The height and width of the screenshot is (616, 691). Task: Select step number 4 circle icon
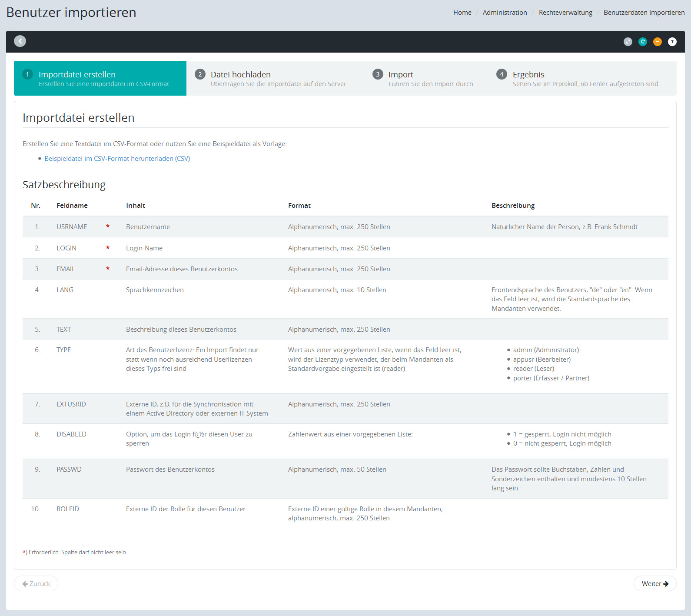click(502, 74)
